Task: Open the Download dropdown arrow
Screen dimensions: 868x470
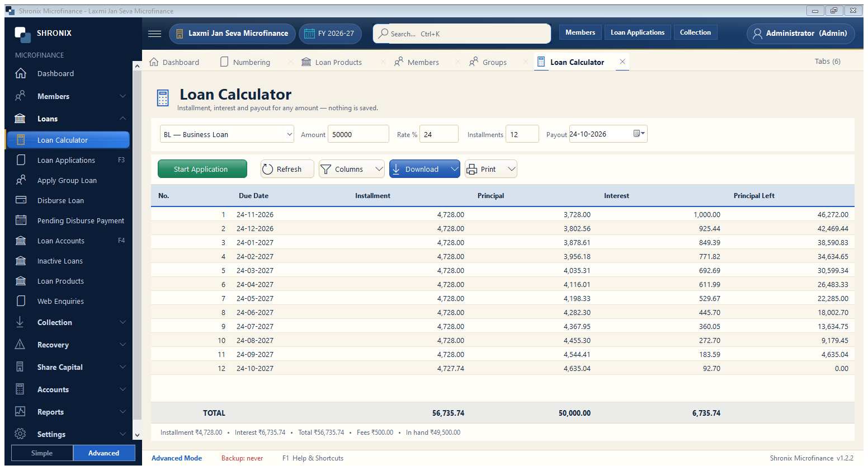Action: 454,169
